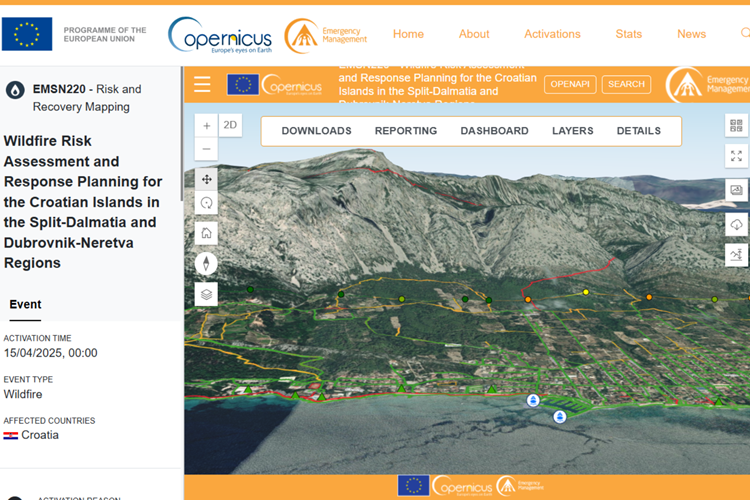Click the compass north icon
Screen dimensions: 750x500
coord(207,263)
